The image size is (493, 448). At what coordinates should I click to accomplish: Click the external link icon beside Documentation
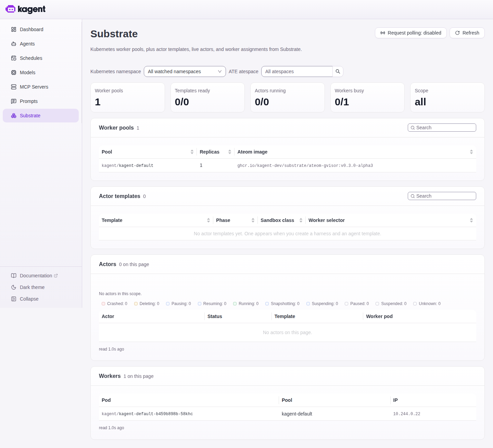coord(56,276)
